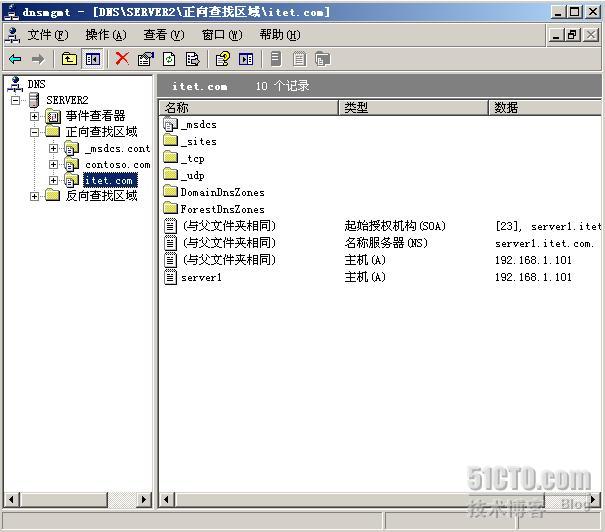This screenshot has width=605, height=532.
Task: Click the Export list toolbar icon
Action: (x=192, y=59)
